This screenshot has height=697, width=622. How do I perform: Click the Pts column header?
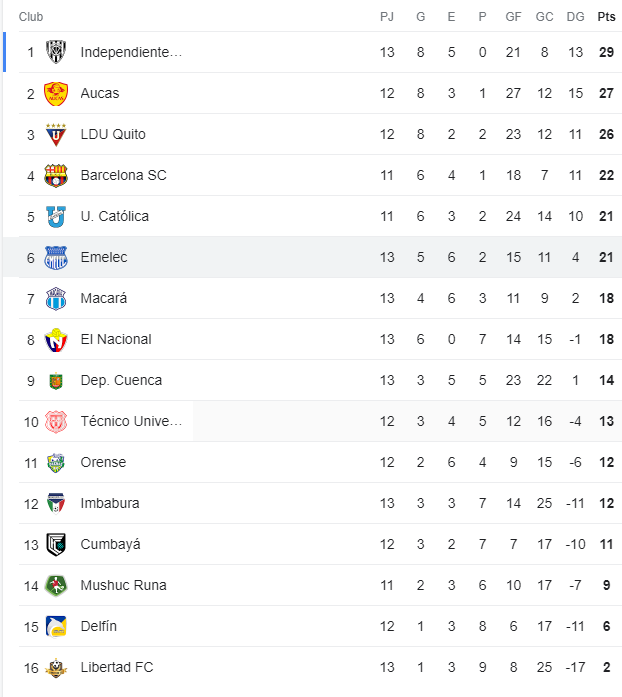[x=606, y=17]
